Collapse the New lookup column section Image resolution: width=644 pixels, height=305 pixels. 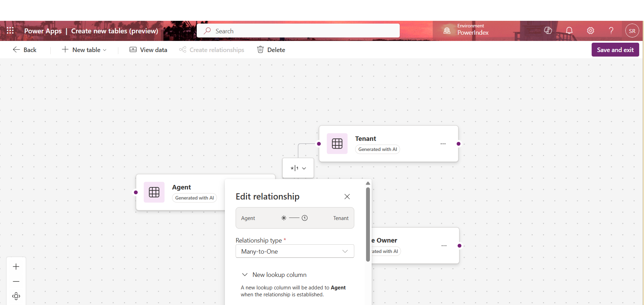coord(245,275)
